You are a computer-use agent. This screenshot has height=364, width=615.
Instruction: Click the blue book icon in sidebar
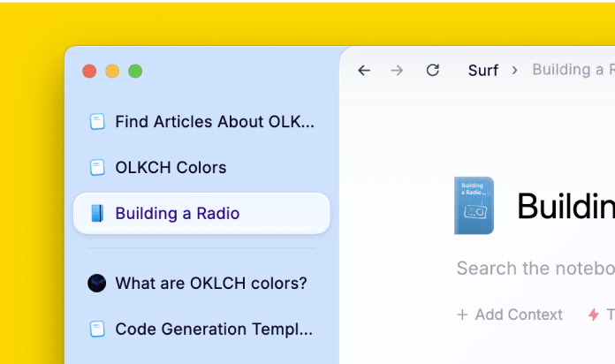point(97,213)
